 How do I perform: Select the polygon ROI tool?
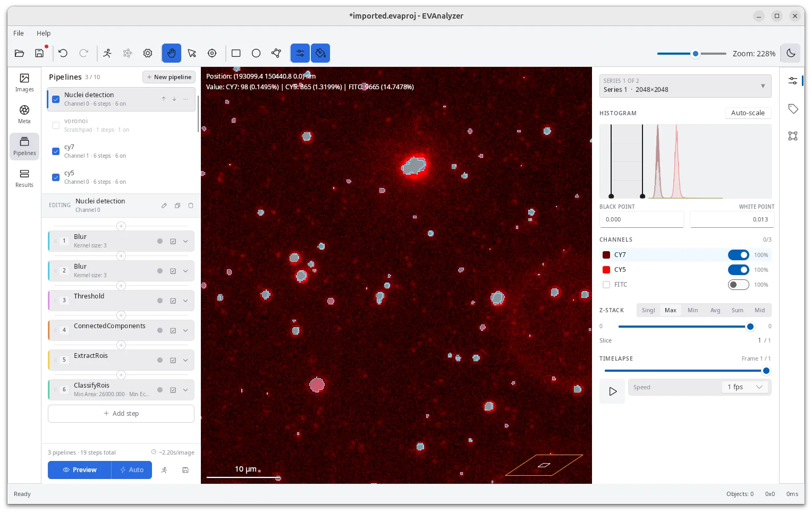click(x=276, y=53)
